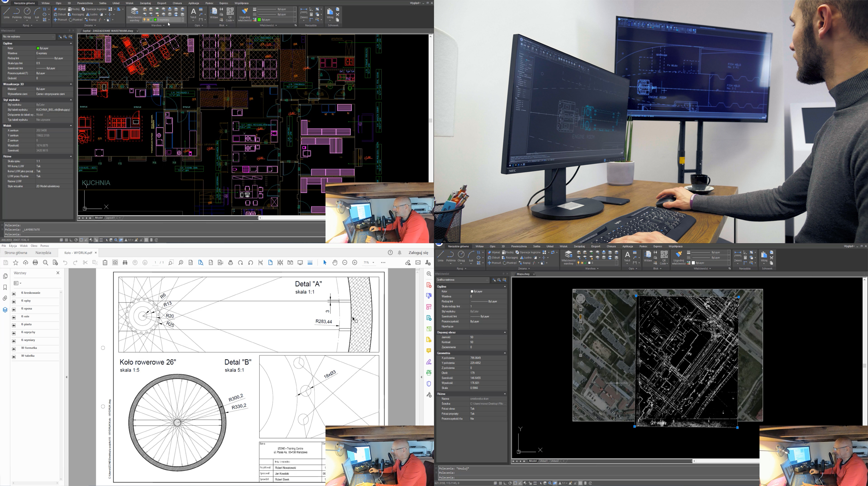The height and width of the screenshot is (486, 868).
Task: Click the zoom in plus icon in PDF toolbar
Action: 354,263
